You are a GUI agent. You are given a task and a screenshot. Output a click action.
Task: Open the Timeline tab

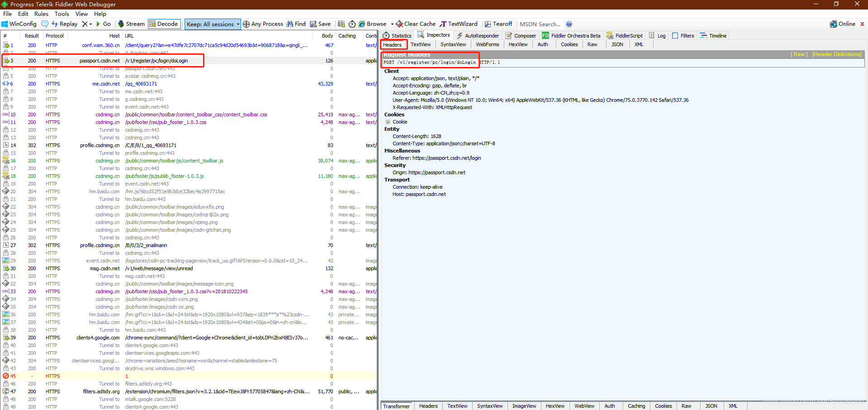[713, 35]
